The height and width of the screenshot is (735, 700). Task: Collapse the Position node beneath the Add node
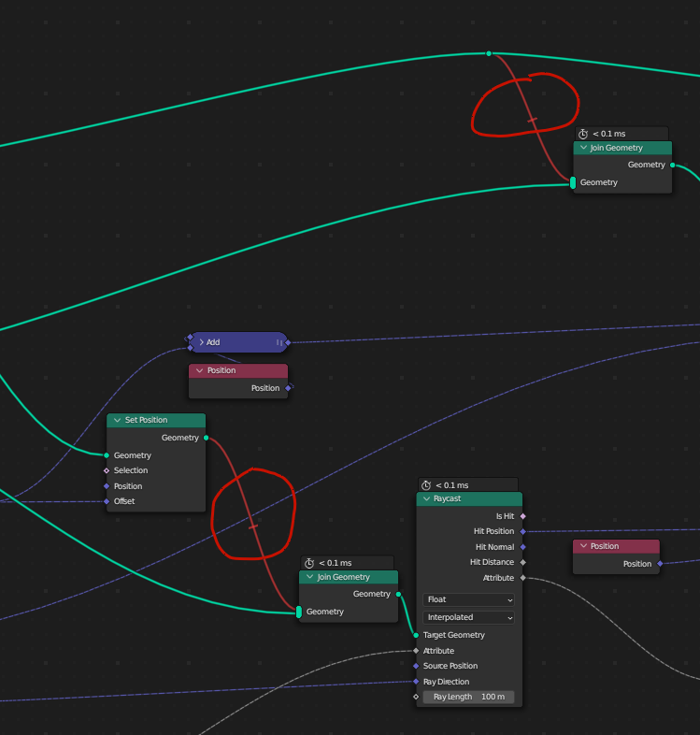[x=200, y=370]
